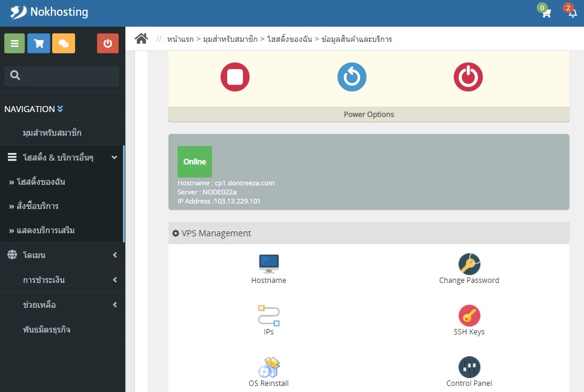Expand the โดเมน menu
This screenshot has height=392, width=584.
[62, 255]
